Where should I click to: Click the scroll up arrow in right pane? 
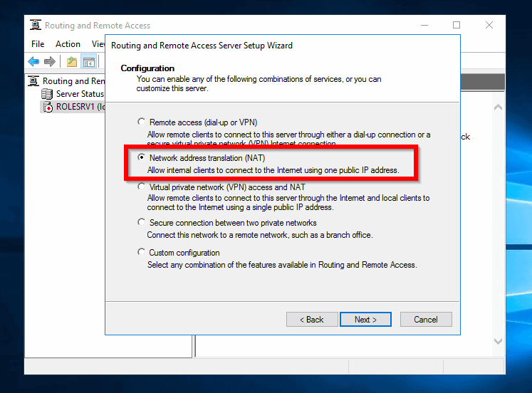498,108
